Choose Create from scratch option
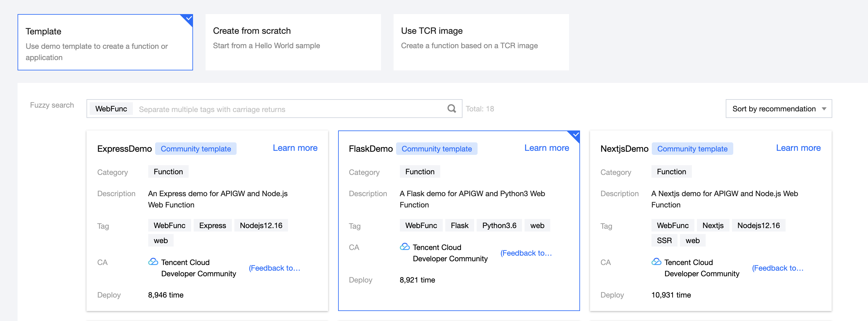 point(293,43)
